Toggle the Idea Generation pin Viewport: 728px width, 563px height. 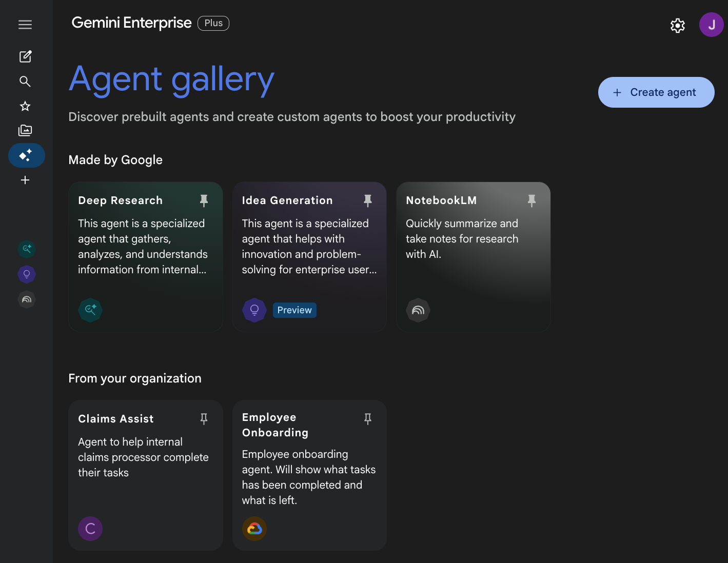coord(368,200)
